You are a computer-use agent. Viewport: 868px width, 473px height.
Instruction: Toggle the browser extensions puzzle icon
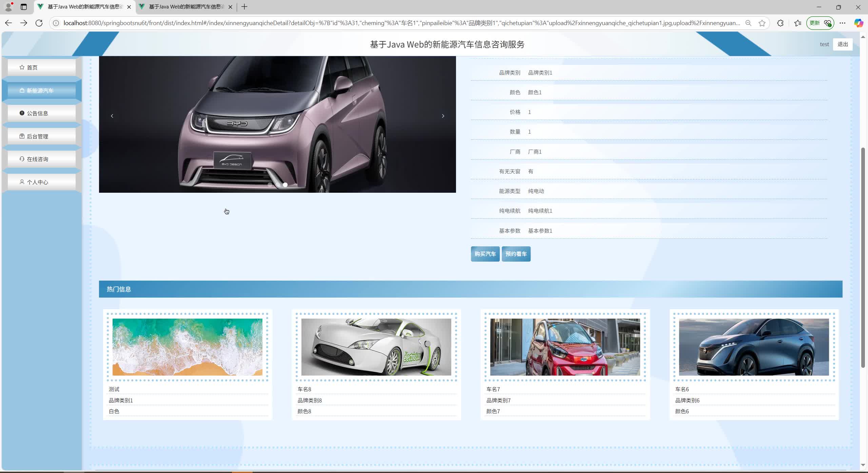coord(780,23)
